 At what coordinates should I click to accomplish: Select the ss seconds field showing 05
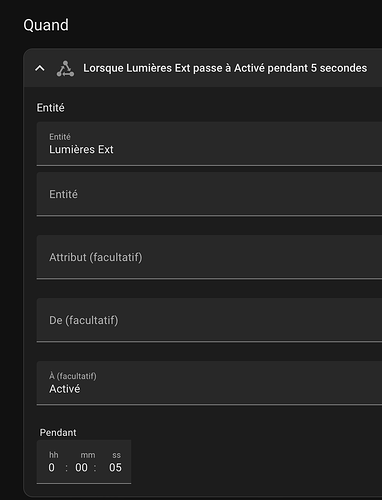(115, 467)
